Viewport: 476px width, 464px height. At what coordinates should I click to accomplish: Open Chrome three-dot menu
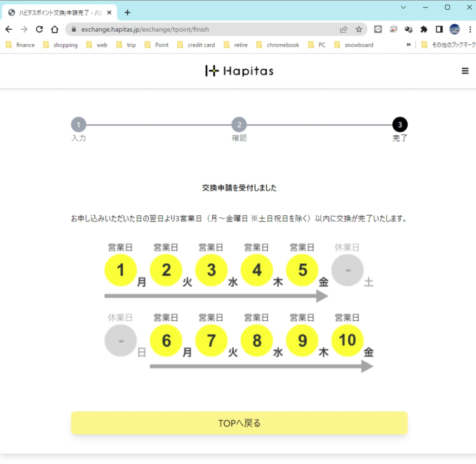click(470, 29)
